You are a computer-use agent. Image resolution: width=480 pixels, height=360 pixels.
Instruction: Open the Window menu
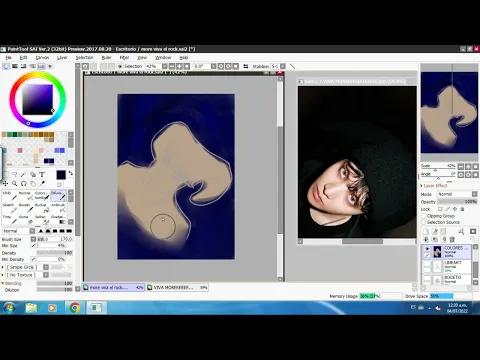coord(163,58)
